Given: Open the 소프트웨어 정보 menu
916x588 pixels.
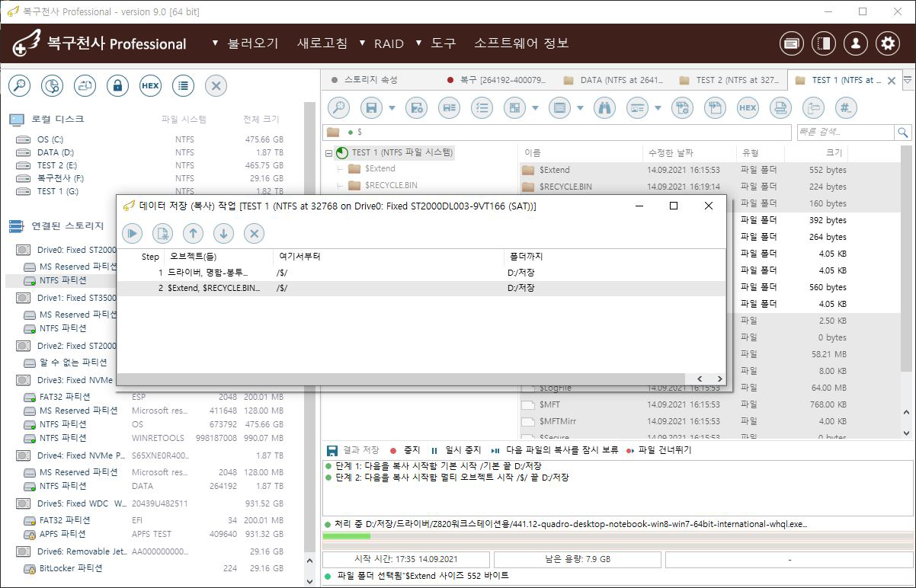Looking at the screenshot, I should 521,43.
